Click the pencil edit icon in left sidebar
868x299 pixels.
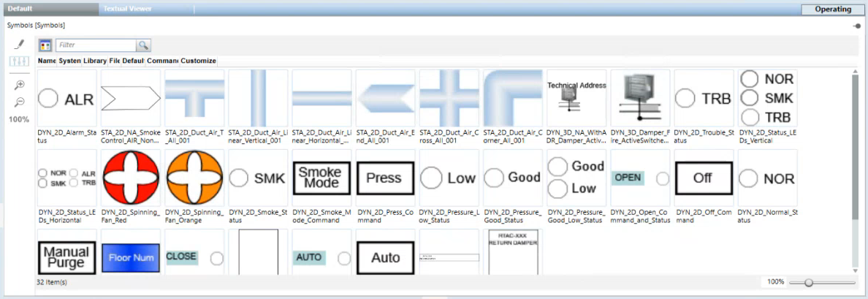[x=19, y=45]
